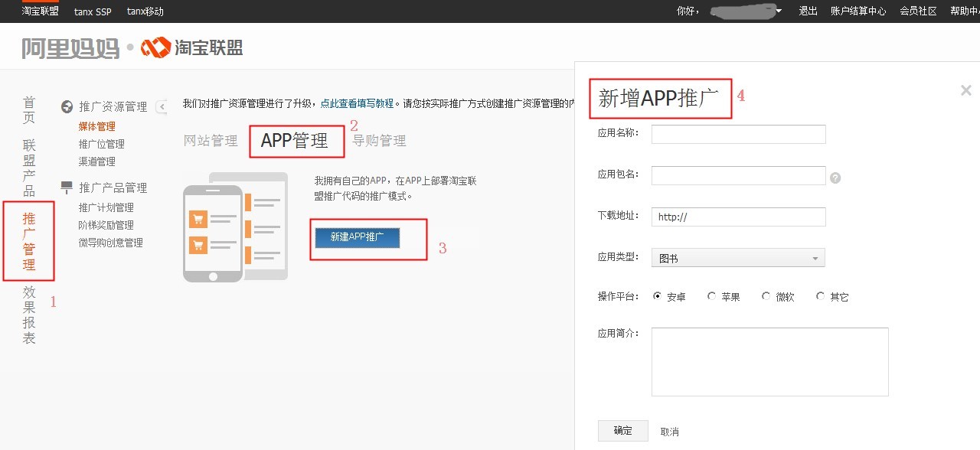The image size is (980, 450).
Task: Log out using the 退出 link
Action: 808,11
